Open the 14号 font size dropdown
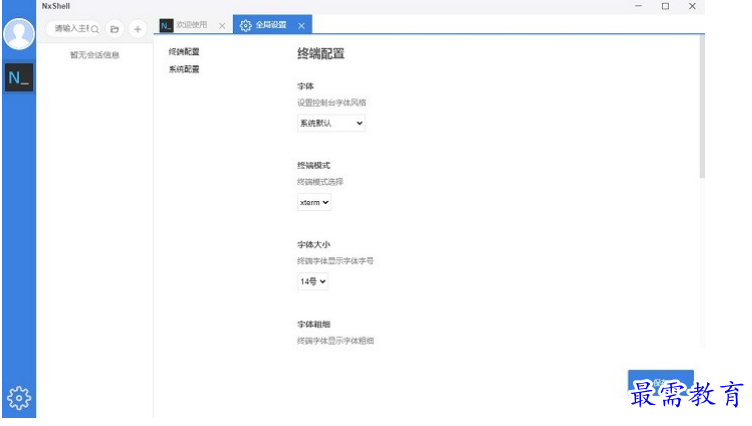Viewport: 752px width, 426px height. 313,281
